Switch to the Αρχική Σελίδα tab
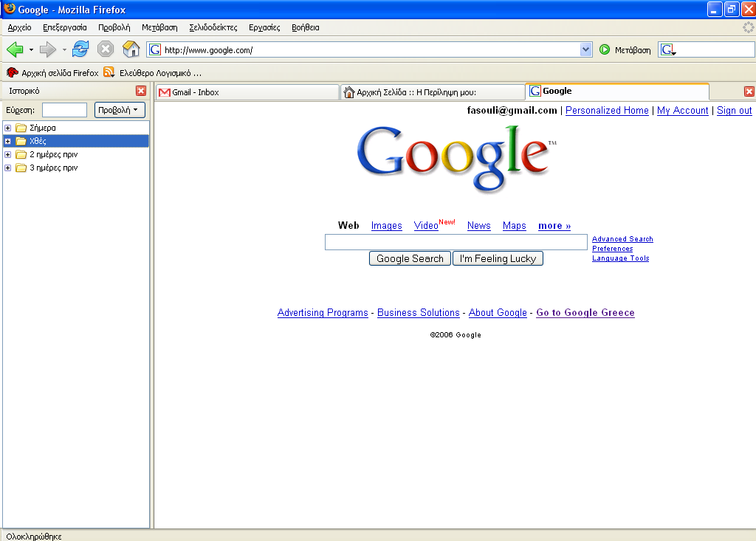This screenshot has height=541, width=756. 433,92
